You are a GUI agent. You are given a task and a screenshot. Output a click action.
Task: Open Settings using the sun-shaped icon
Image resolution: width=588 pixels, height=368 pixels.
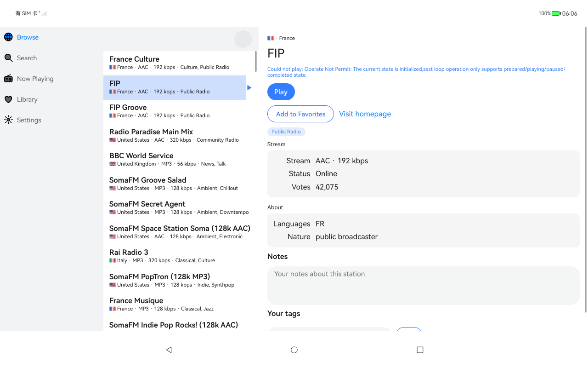(x=8, y=120)
